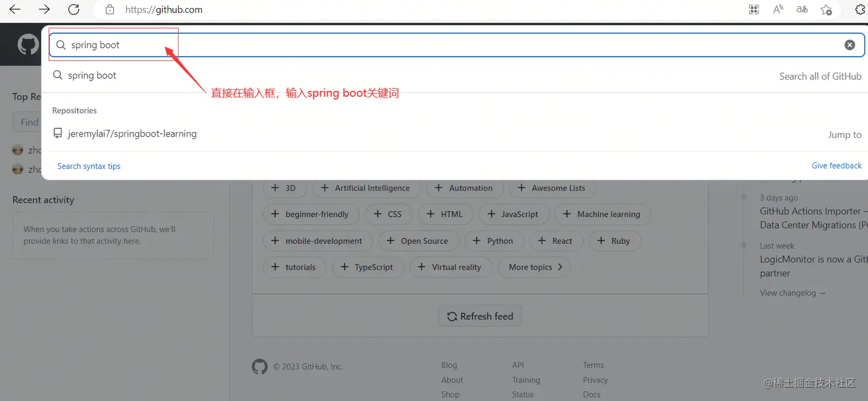The width and height of the screenshot is (868, 401).
Task: Add page to favorites star icon
Action: (826, 9)
